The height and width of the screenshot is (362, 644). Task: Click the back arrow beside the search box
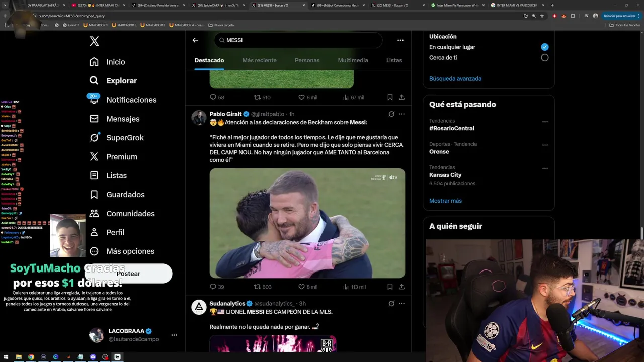(195, 40)
